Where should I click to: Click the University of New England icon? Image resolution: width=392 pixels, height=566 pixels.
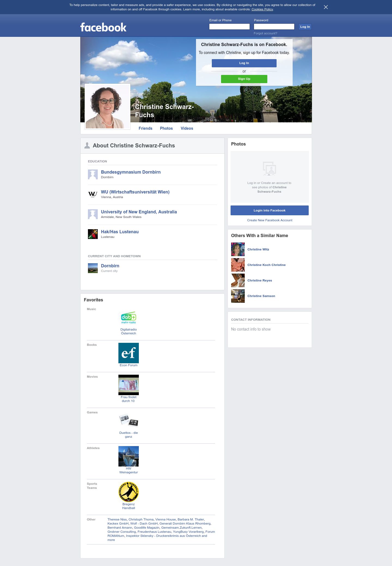tap(93, 214)
